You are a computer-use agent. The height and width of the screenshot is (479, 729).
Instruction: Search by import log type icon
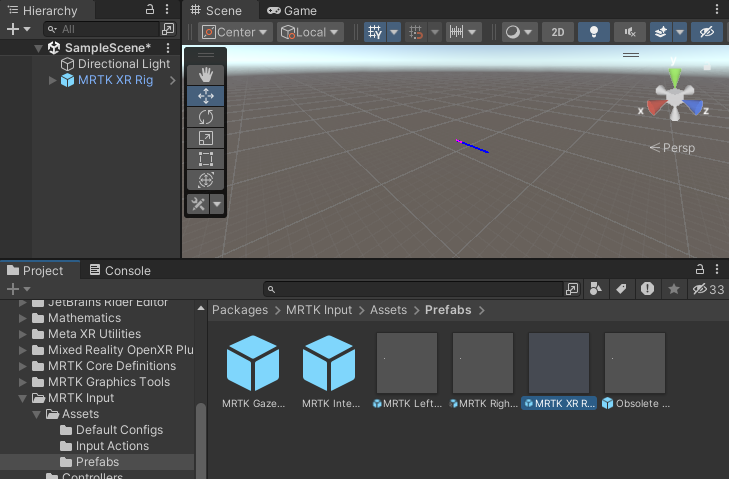(647, 289)
